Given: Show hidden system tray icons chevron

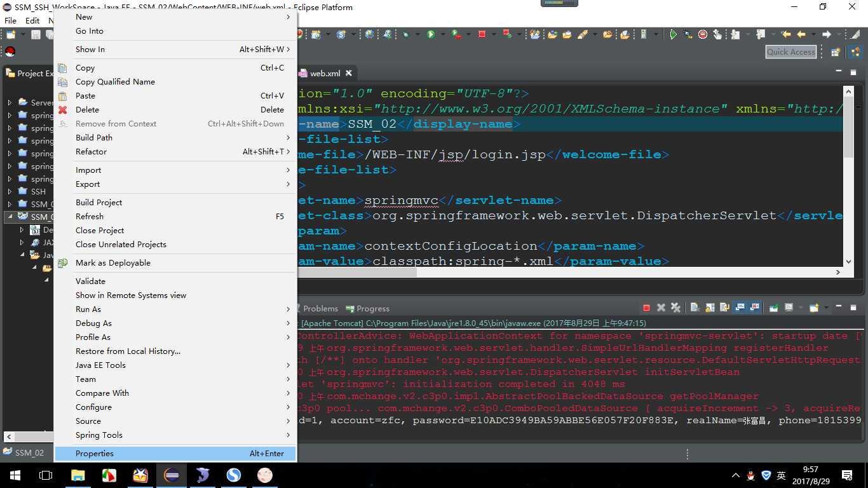Looking at the screenshot, I should (x=736, y=475).
